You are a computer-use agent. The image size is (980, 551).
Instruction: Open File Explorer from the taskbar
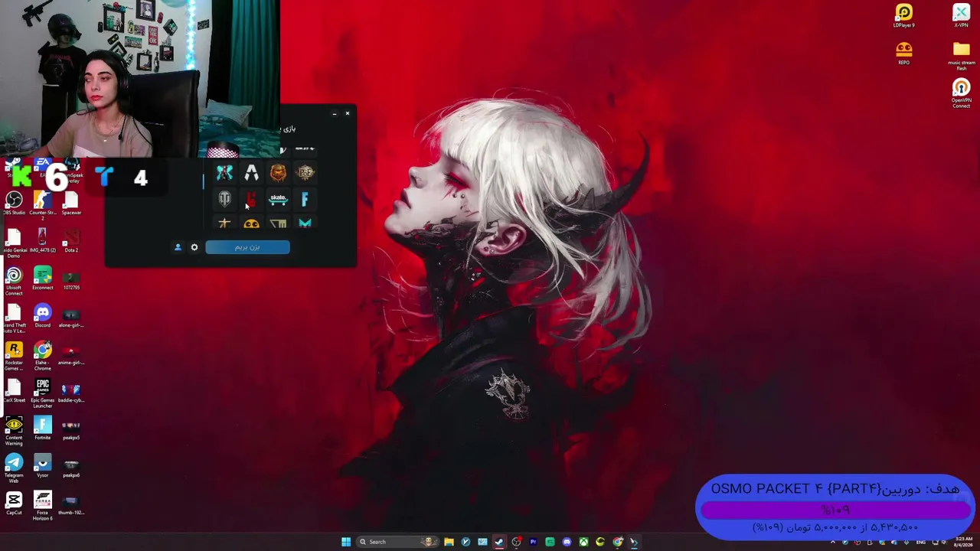click(x=449, y=542)
